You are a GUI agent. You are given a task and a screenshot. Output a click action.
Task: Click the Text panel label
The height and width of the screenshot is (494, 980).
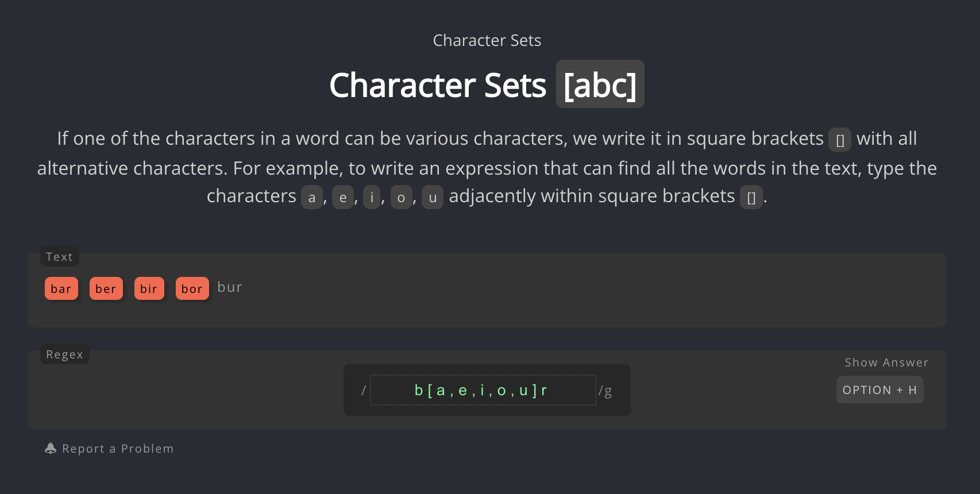59,257
